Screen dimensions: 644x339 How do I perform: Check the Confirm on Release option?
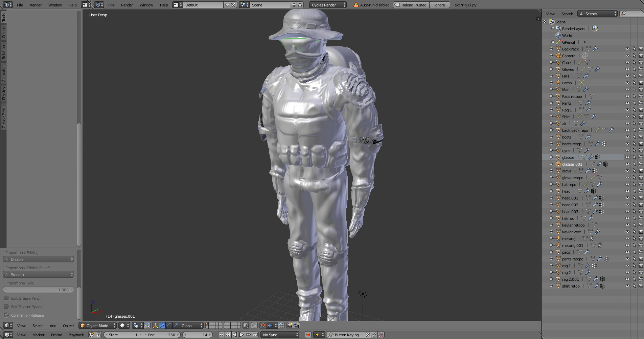pyautogui.click(x=6, y=315)
